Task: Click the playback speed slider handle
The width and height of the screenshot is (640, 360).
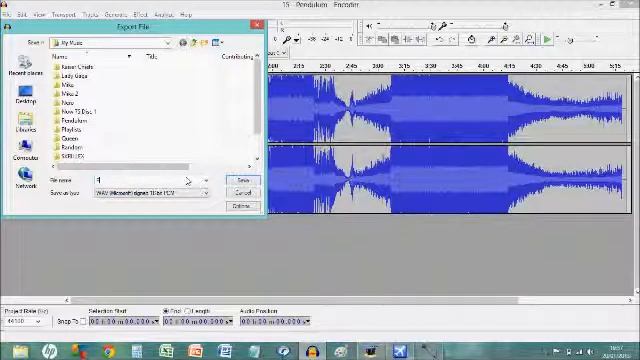Action: click(571, 40)
